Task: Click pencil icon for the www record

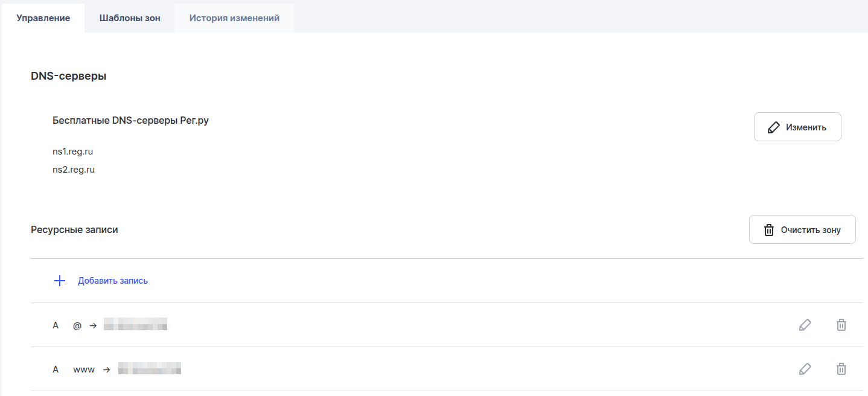Action: click(805, 369)
